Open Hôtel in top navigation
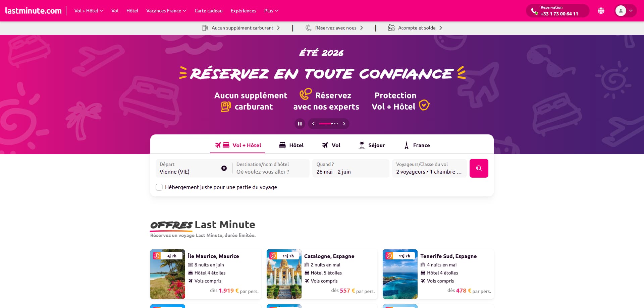Image resolution: width=644 pixels, height=308 pixels. pyautogui.click(x=132, y=11)
